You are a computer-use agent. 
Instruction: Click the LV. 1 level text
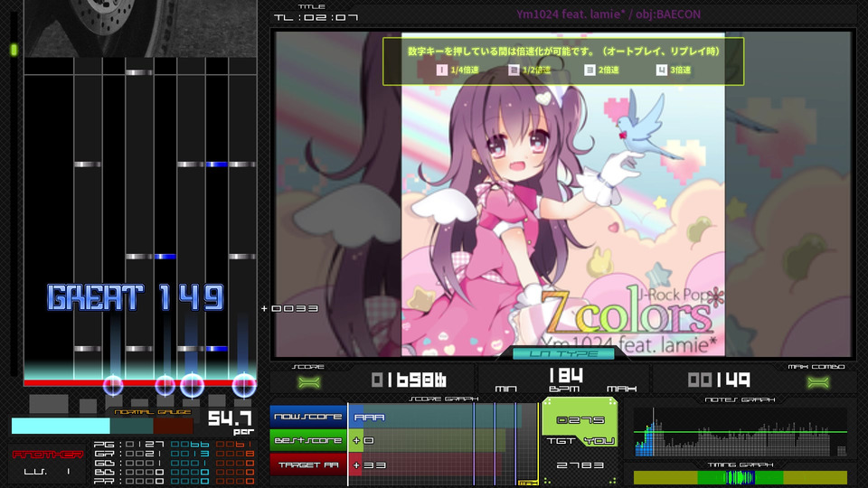(48, 472)
